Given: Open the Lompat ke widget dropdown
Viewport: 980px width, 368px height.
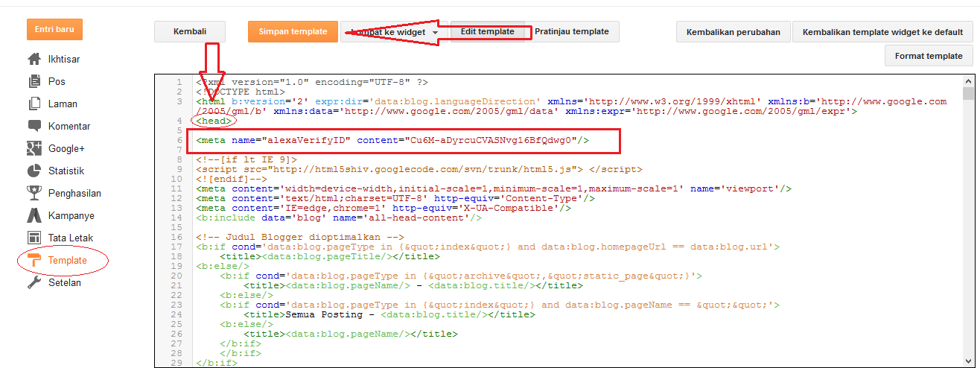Looking at the screenshot, I should click(x=393, y=32).
